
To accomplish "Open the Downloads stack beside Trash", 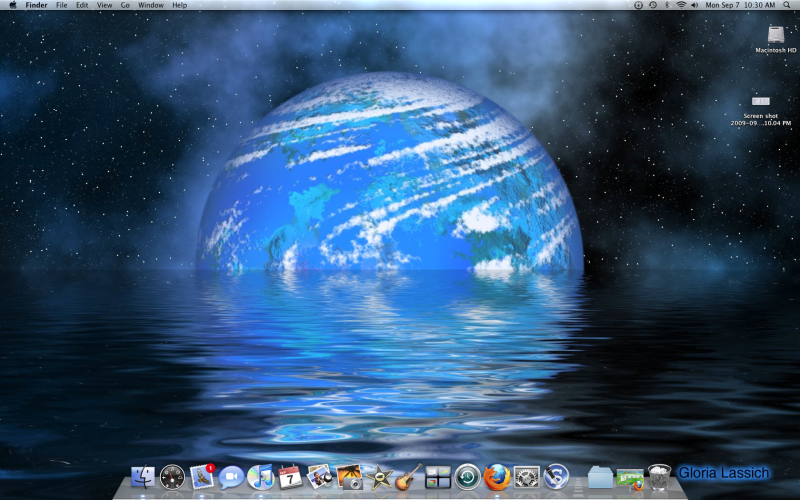I will click(x=630, y=479).
